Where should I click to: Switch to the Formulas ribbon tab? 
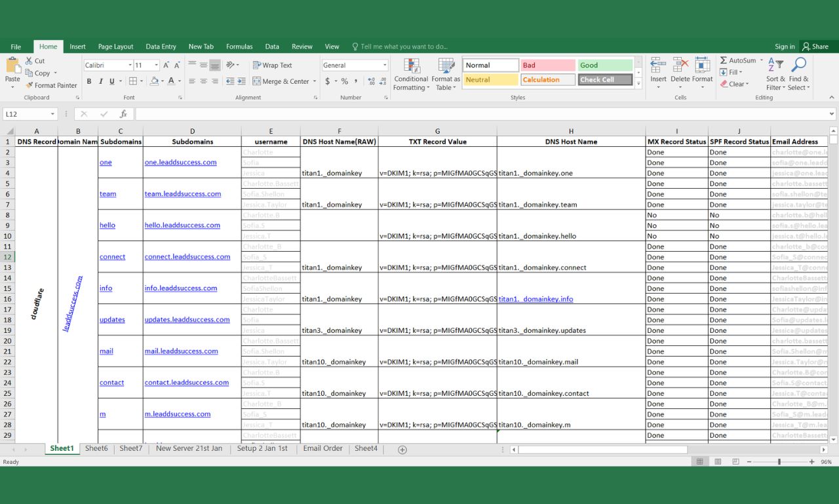point(239,46)
